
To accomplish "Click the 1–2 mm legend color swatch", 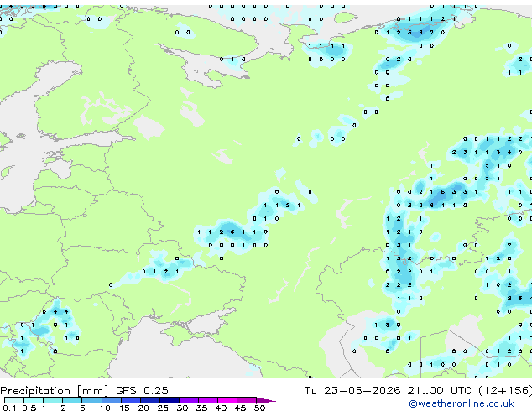I will pos(53,400).
